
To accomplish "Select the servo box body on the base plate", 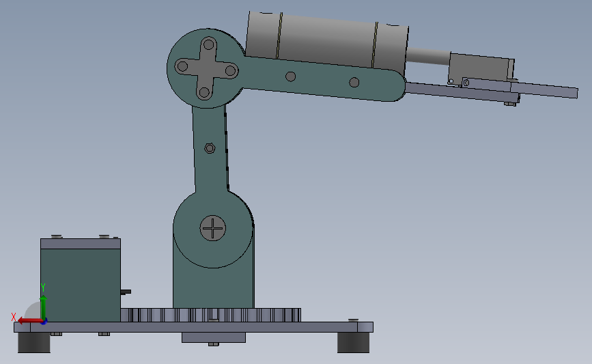I will click(81, 285).
